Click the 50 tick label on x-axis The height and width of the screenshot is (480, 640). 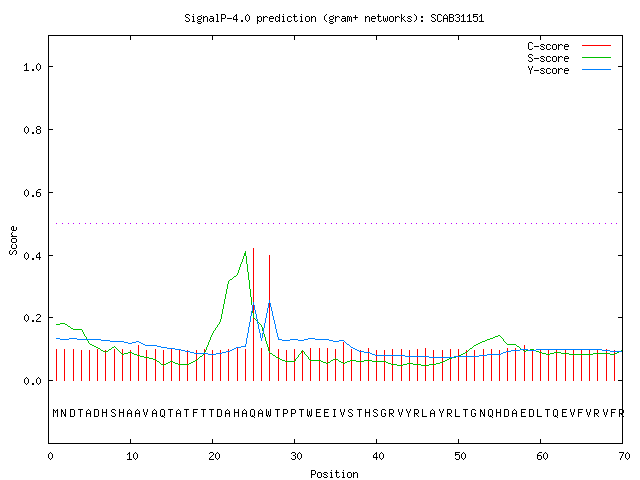pos(460,456)
